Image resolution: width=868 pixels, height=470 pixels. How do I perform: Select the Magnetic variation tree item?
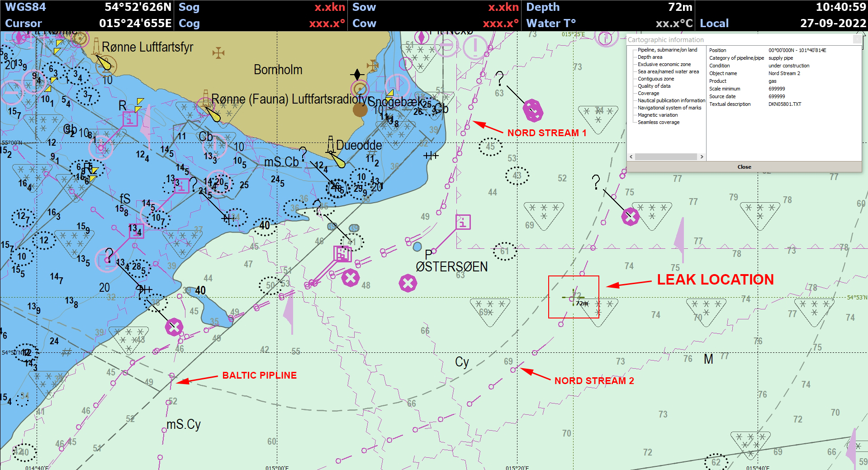point(658,115)
